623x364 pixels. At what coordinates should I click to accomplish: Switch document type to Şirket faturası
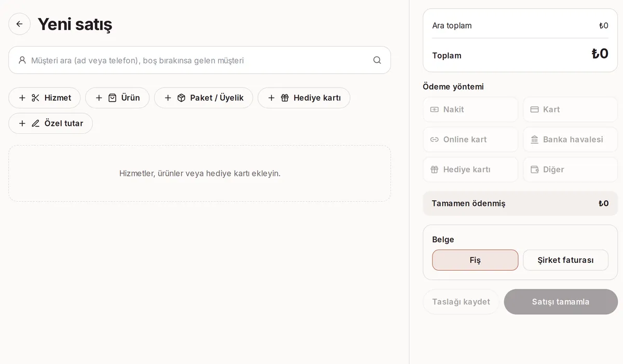click(x=565, y=260)
